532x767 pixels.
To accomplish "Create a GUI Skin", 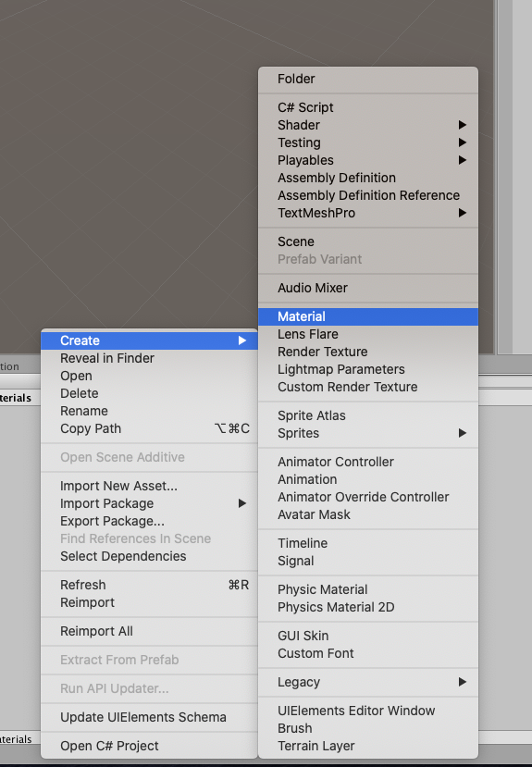I will point(368,636).
